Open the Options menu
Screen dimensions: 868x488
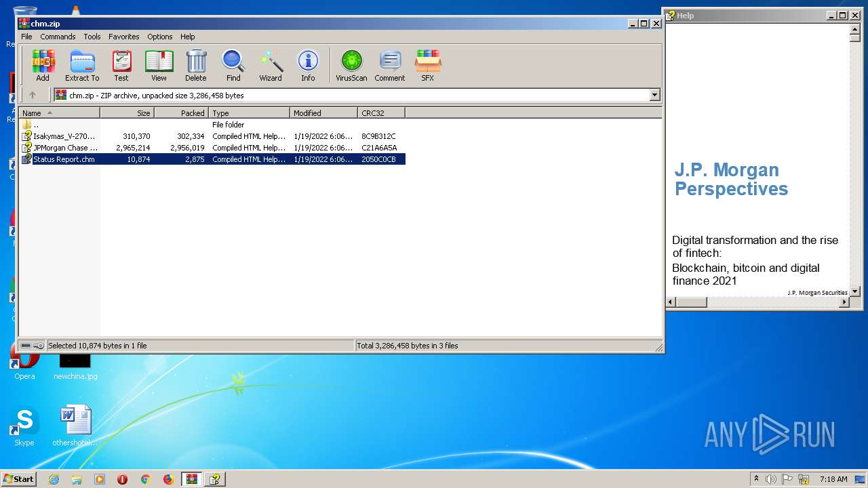160,37
